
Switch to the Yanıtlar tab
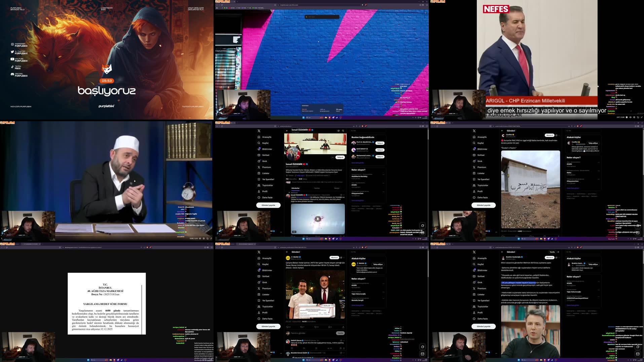pyautogui.click(x=317, y=188)
